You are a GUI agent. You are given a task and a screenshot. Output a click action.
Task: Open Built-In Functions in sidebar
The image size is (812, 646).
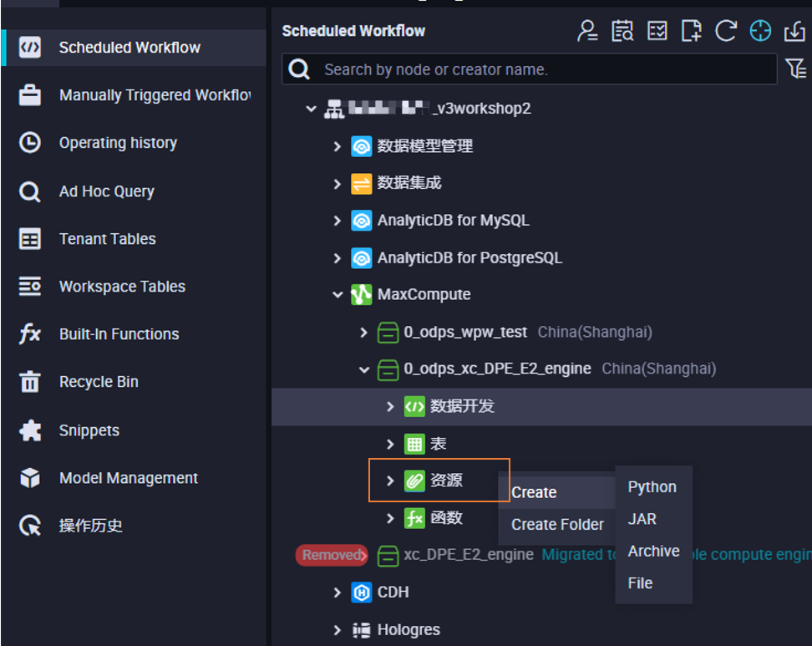[x=134, y=334]
